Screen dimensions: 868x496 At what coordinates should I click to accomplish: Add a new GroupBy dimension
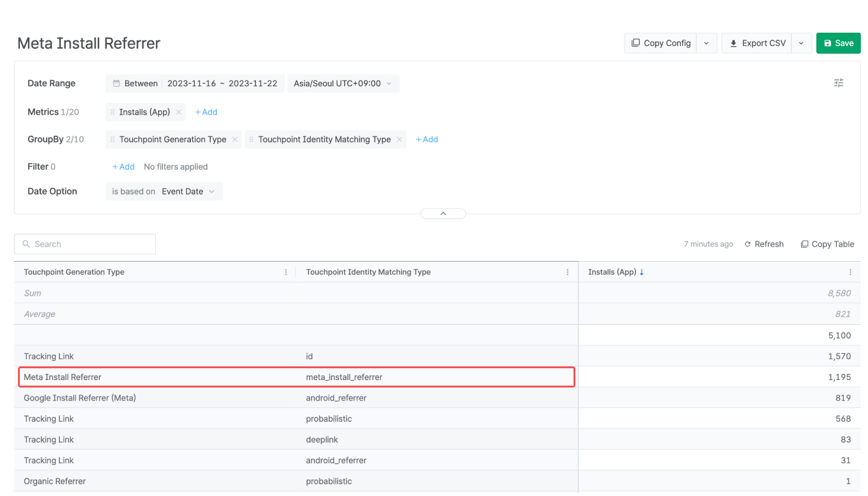point(427,139)
